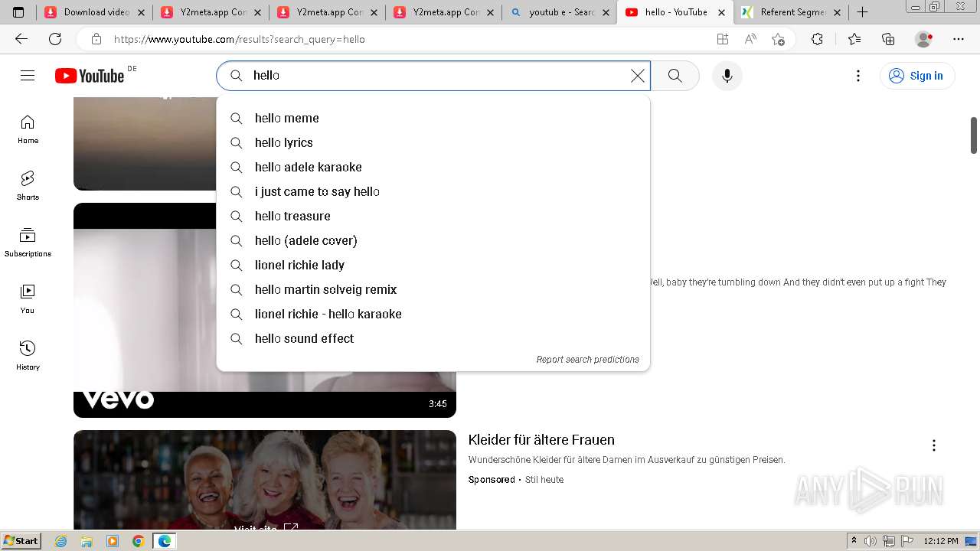The width and height of the screenshot is (980, 551).
Task: Open Chrome from the taskbar
Action: pos(138,541)
